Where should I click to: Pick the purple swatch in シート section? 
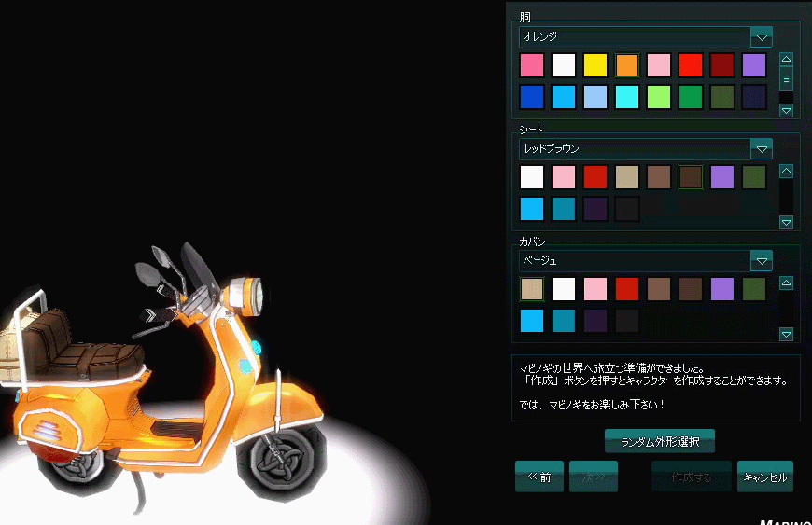tap(722, 177)
